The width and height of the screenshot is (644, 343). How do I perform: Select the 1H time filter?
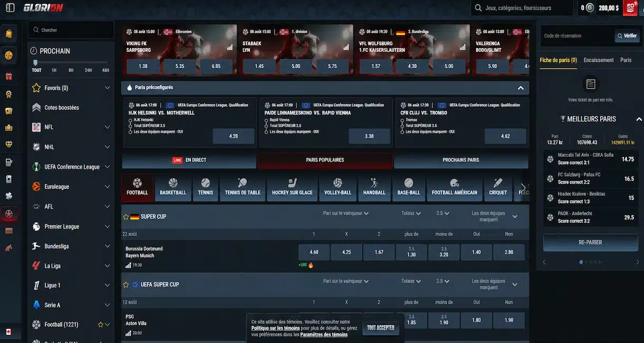[54, 70]
